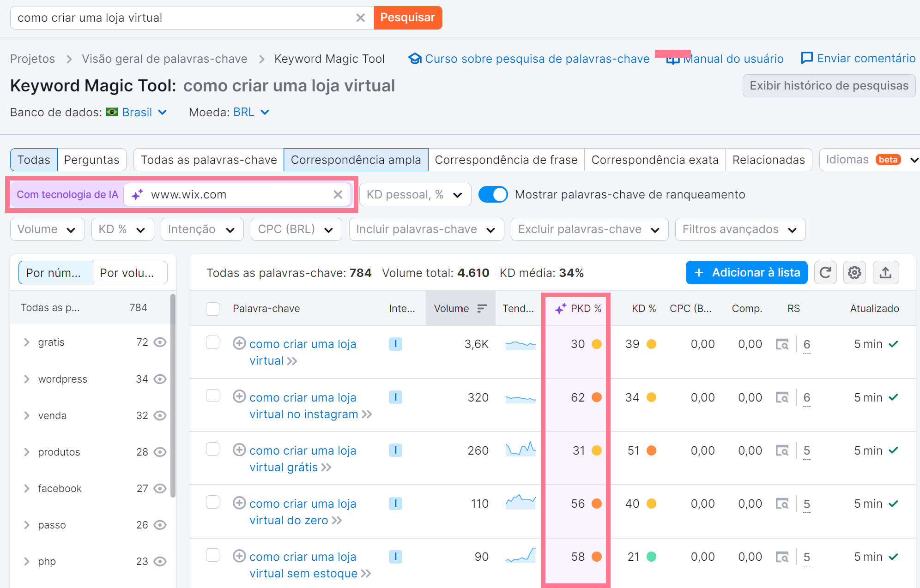920x588 pixels.
Task: Open KD pessoal, % dropdown
Action: point(415,195)
